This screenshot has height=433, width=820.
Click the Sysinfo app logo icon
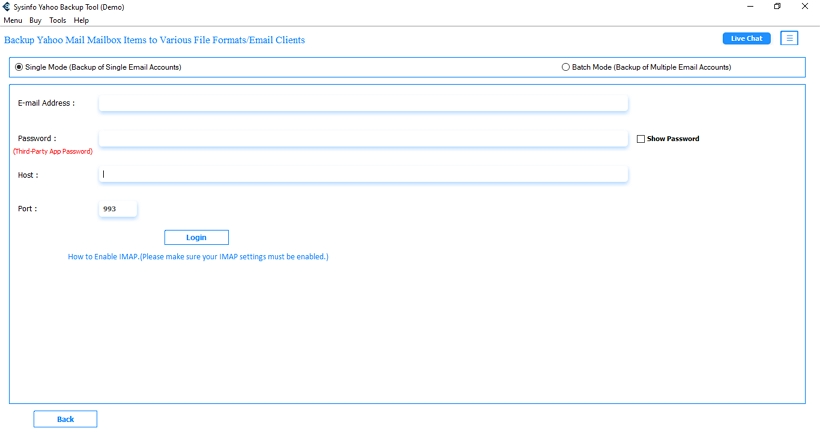point(6,7)
